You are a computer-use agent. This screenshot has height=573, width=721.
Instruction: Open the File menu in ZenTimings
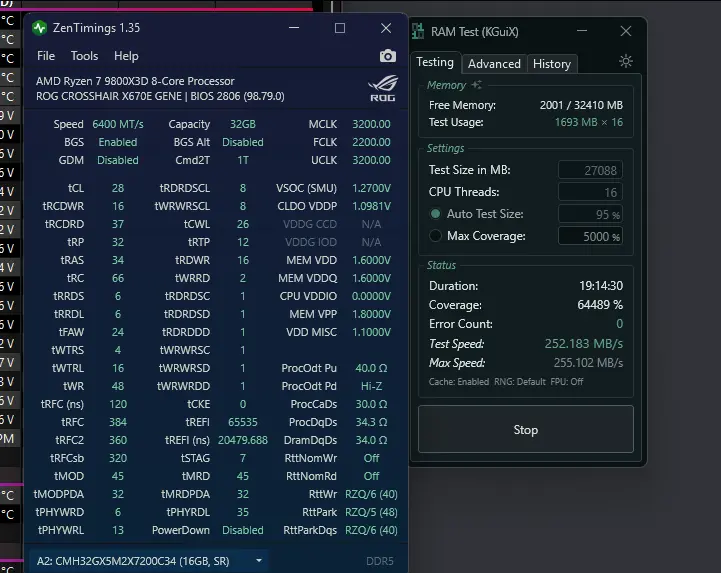pos(46,56)
